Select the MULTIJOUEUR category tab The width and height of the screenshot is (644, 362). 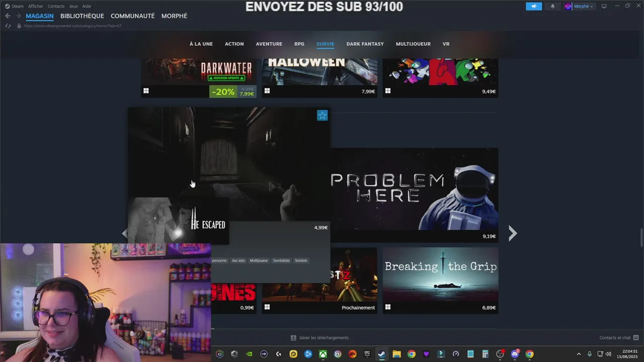click(413, 44)
